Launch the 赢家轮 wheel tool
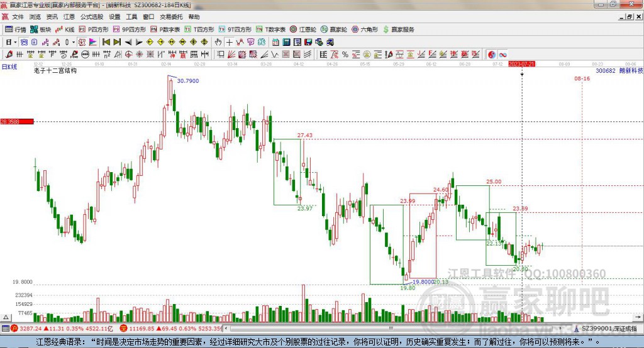 point(334,30)
